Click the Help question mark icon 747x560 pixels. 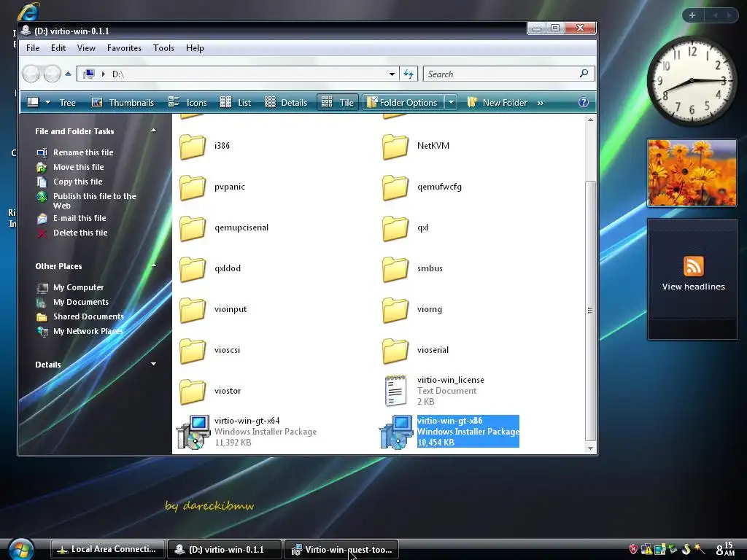pyautogui.click(x=583, y=102)
